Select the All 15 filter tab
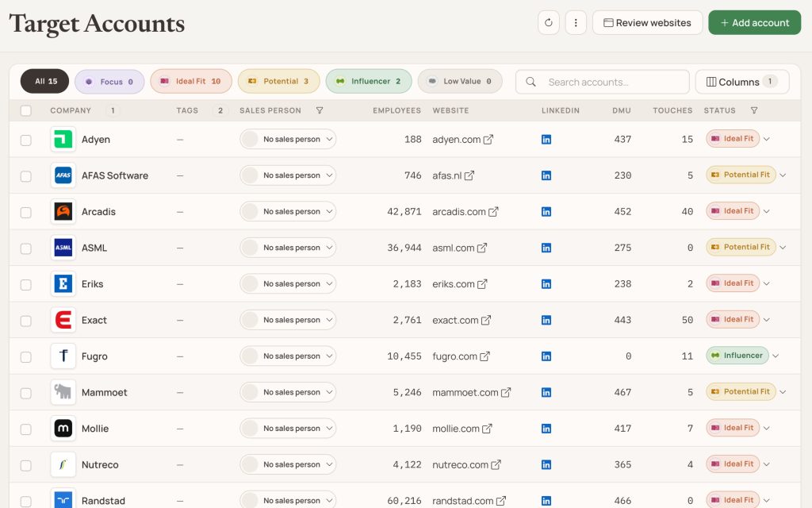This screenshot has height=508, width=812. pos(44,82)
